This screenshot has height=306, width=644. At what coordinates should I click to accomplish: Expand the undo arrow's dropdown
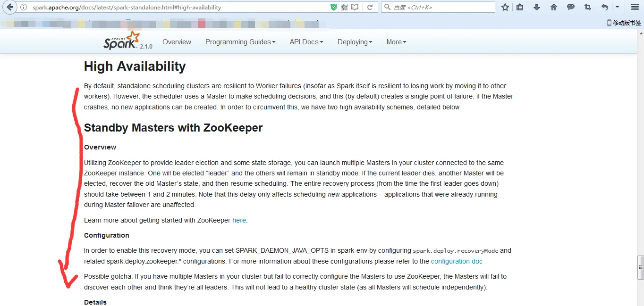(x=617, y=7)
